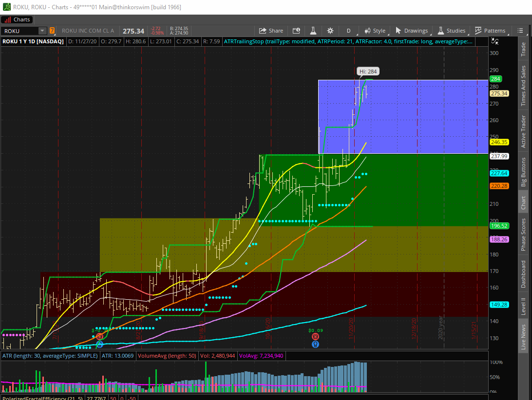Click the 196.52 green axis label

click(x=499, y=226)
